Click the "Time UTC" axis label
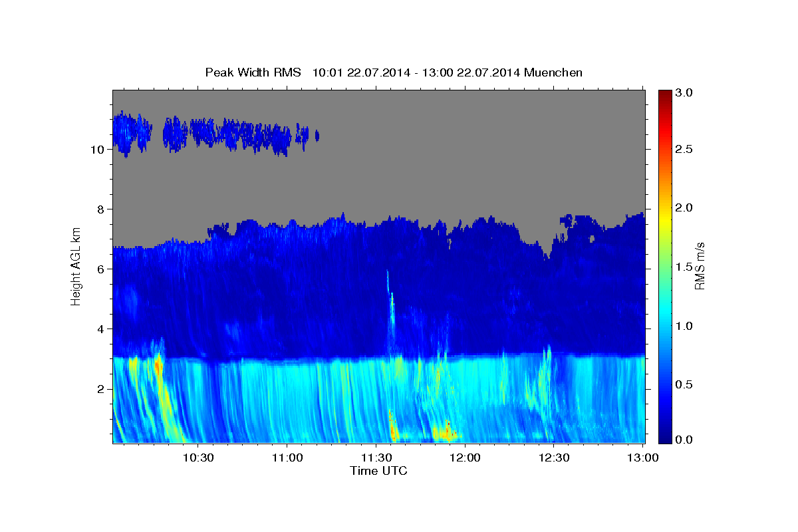798x532 pixels. pos(378,471)
